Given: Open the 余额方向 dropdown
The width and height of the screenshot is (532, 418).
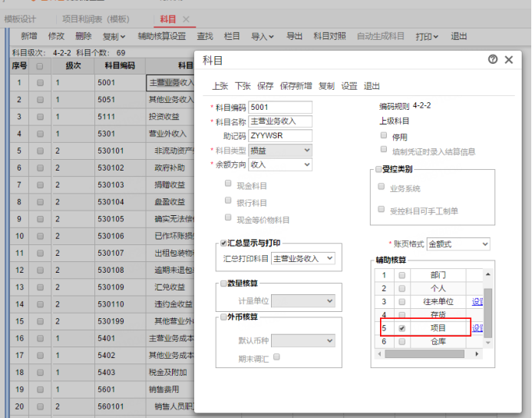Looking at the screenshot, I should coord(280,164).
